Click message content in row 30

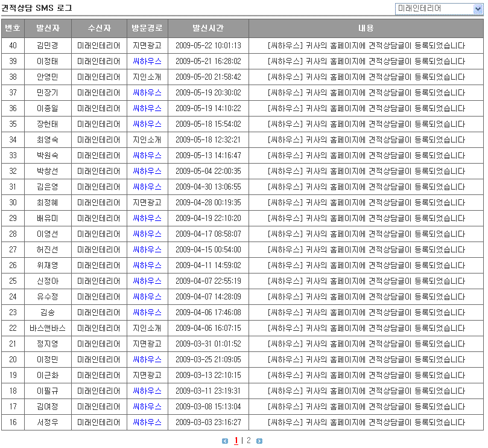click(x=366, y=202)
